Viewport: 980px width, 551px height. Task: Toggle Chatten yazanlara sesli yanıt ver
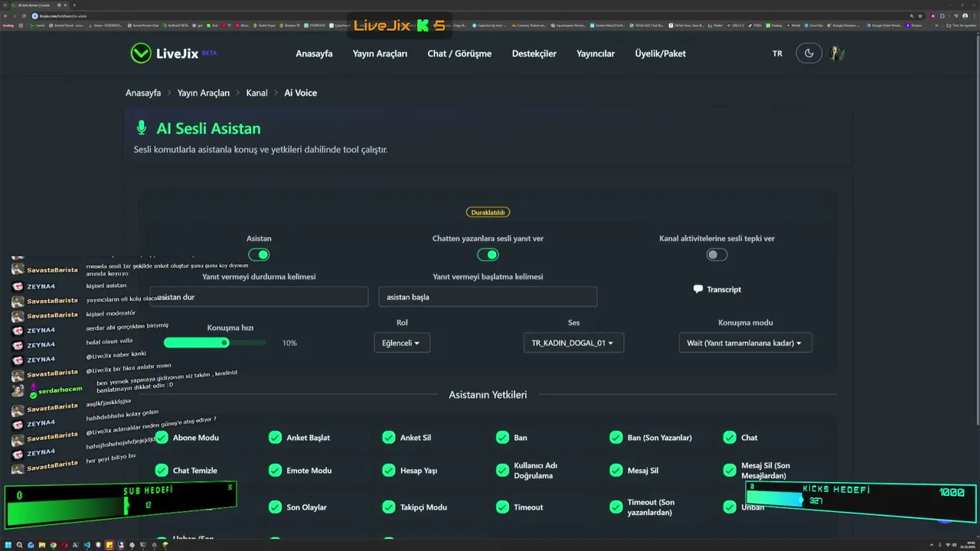(x=488, y=255)
